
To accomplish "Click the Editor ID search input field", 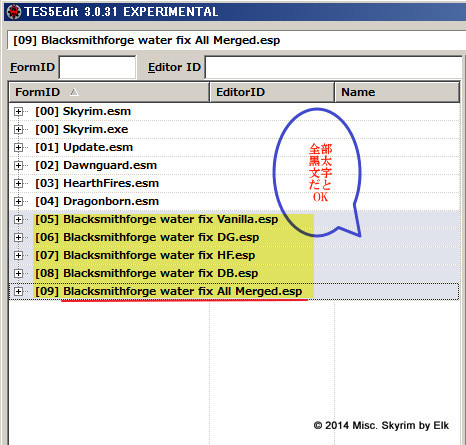I will point(333,67).
